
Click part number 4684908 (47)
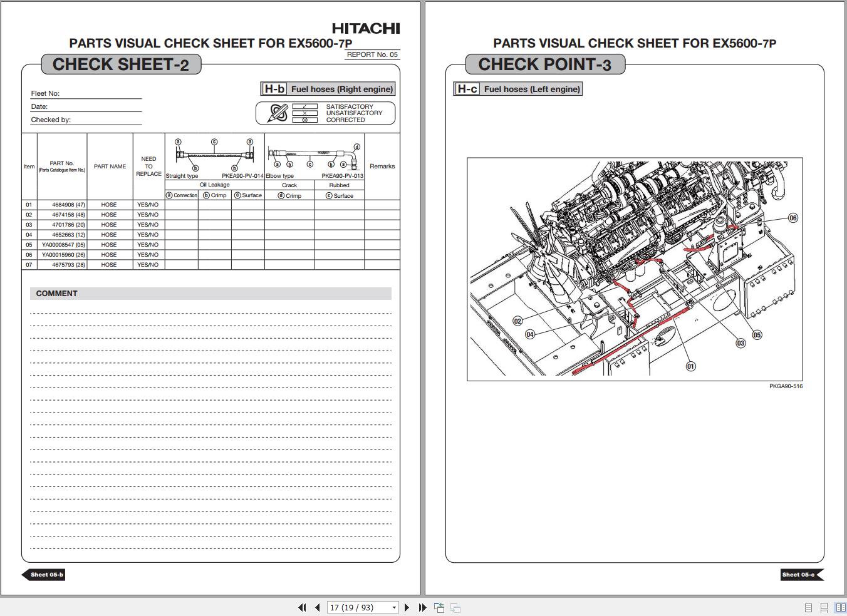[x=68, y=205]
